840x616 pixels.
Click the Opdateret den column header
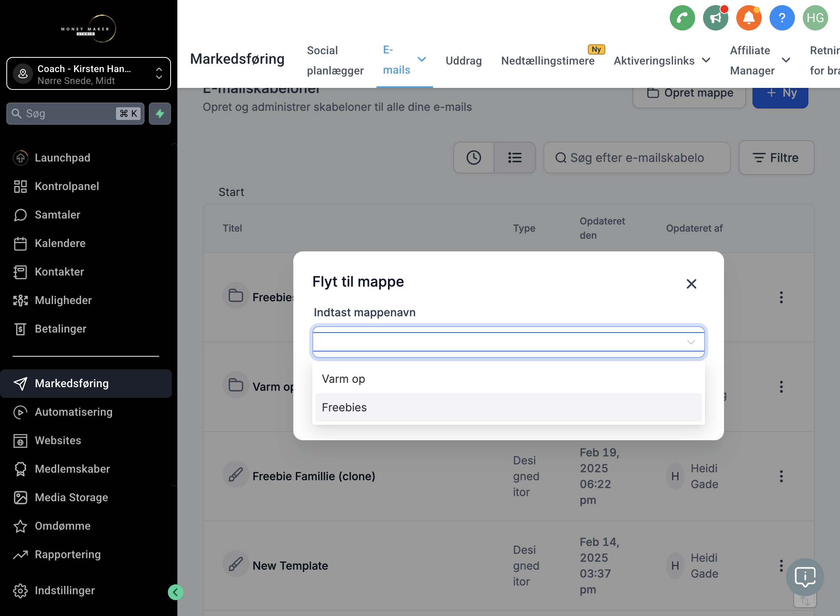click(602, 228)
